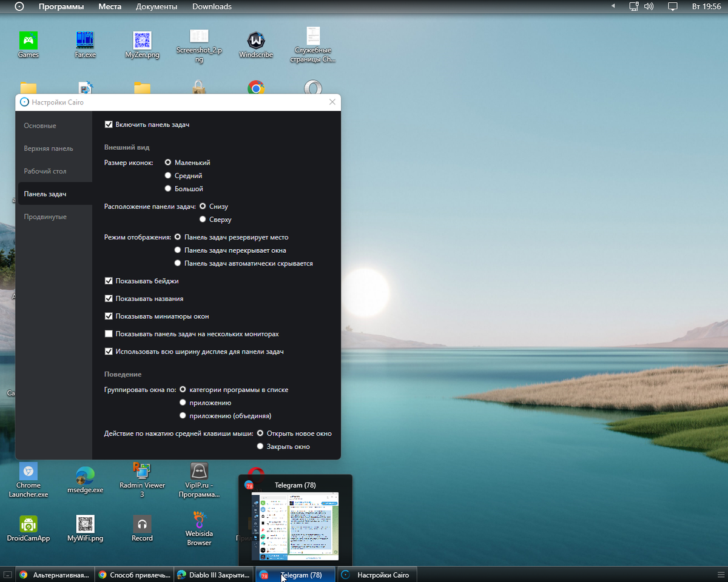The height and width of the screenshot is (582, 728).
Task: Select the Панель задач settings tab
Action: pyautogui.click(x=55, y=193)
